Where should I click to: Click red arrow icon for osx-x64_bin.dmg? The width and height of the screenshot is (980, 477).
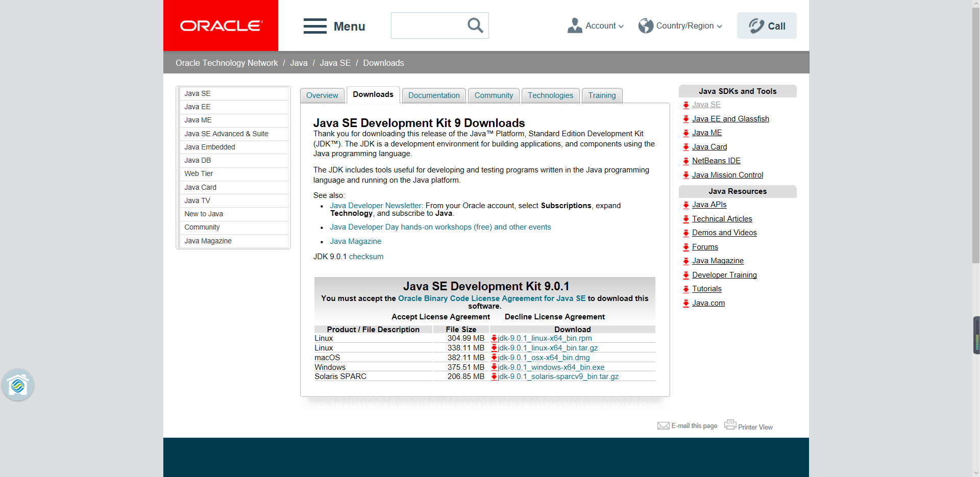[x=494, y=358]
